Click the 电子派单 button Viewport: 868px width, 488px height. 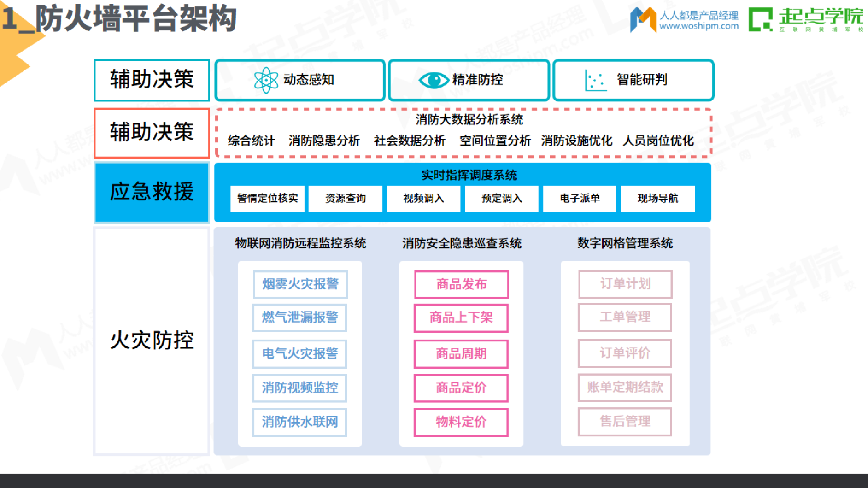[579, 198]
